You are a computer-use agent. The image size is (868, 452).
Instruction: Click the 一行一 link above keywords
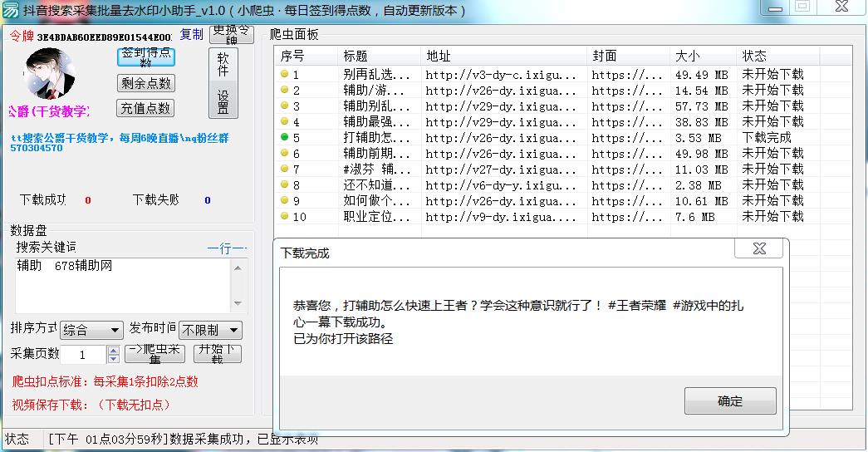pyautogui.click(x=227, y=248)
